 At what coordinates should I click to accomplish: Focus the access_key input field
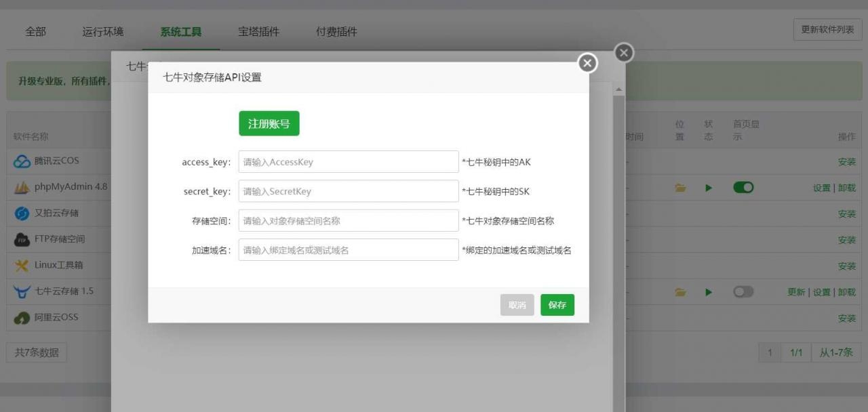click(349, 162)
